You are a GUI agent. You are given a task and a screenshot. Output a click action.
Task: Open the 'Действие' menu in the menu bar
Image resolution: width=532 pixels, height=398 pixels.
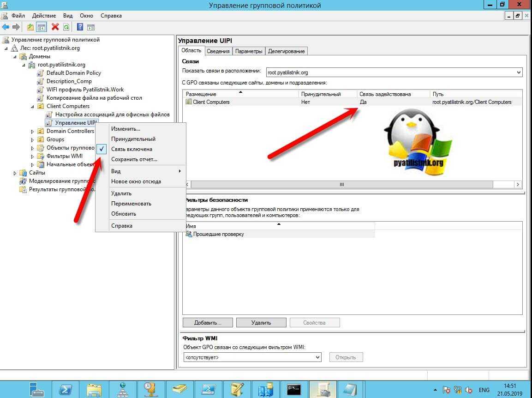44,16
